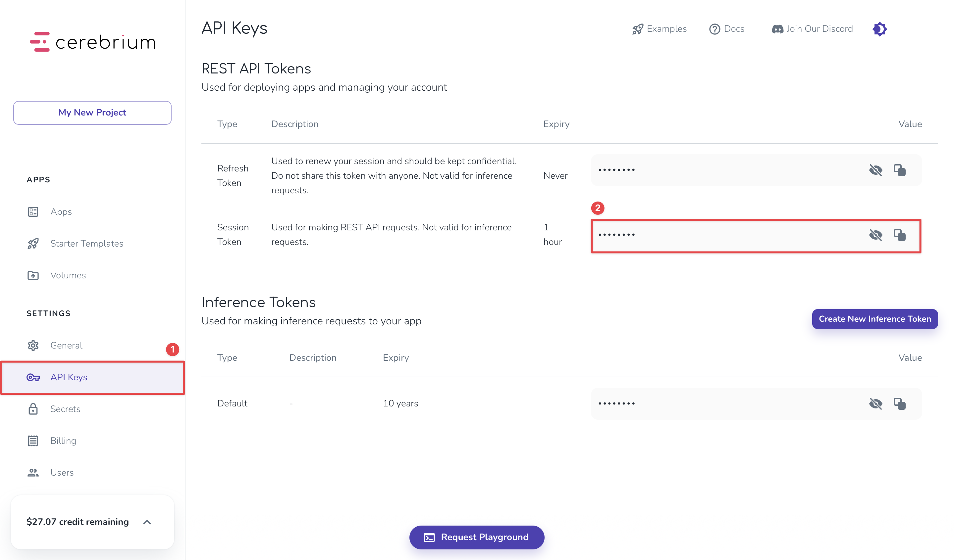Reveal the Default inference token value
Image resolution: width=954 pixels, height=560 pixels.
point(875,403)
